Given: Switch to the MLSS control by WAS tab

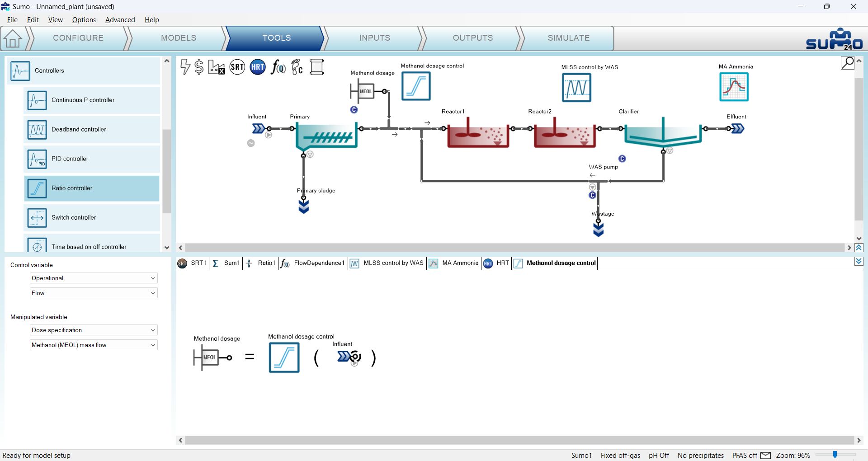Looking at the screenshot, I should [387, 263].
